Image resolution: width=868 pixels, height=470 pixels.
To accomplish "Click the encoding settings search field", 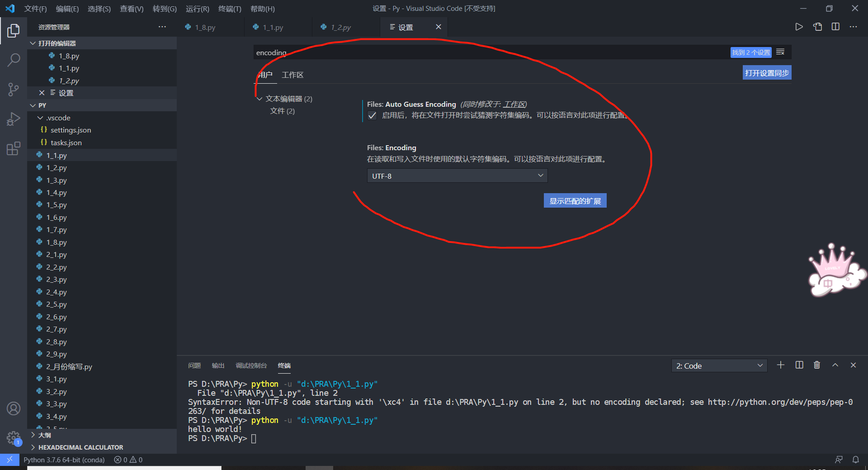I will 491,52.
